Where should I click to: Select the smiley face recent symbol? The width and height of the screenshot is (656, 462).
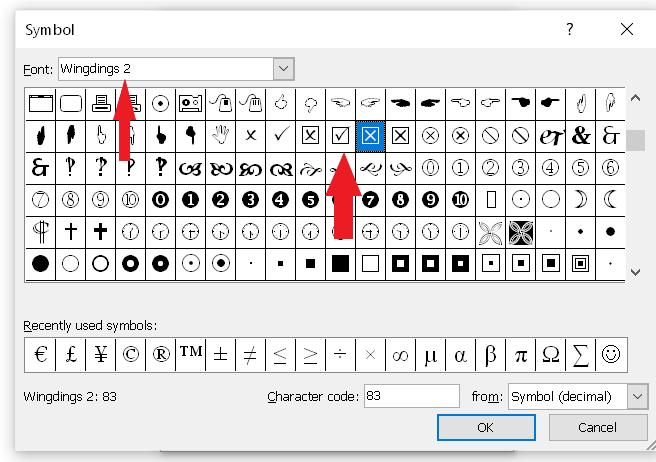coord(611,354)
